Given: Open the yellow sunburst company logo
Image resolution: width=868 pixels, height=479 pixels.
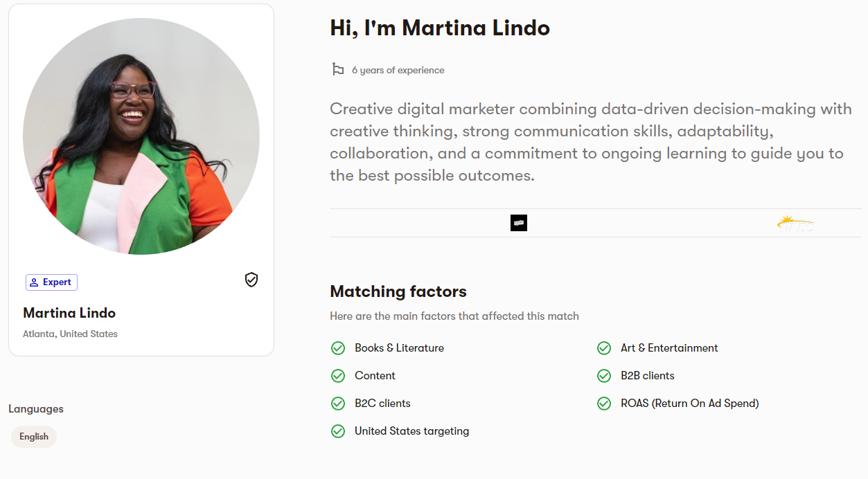Looking at the screenshot, I should point(795,223).
